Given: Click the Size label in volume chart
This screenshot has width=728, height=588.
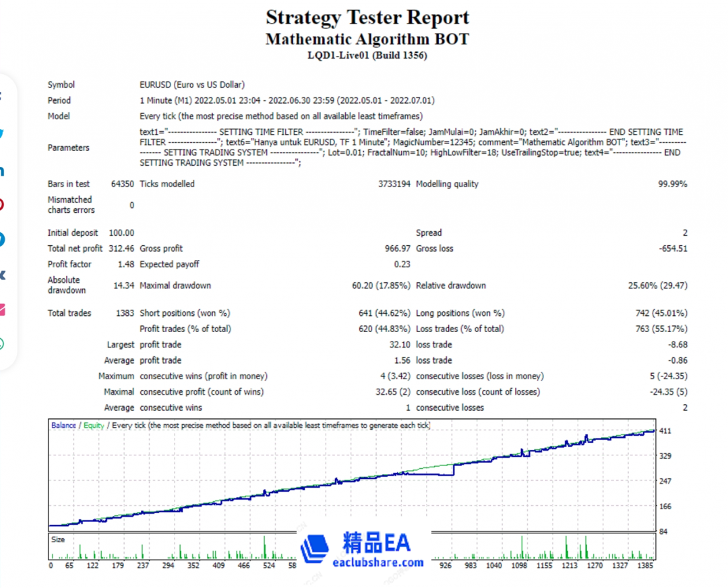Looking at the screenshot, I should pos(59,540).
